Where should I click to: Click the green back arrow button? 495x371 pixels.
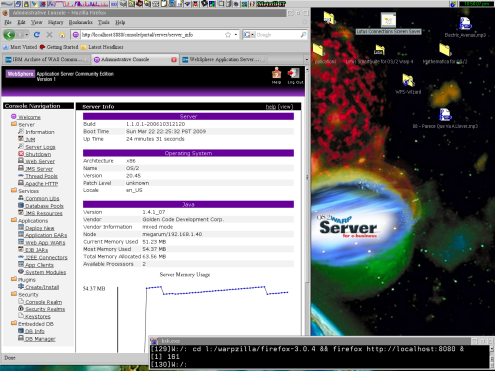point(9,34)
